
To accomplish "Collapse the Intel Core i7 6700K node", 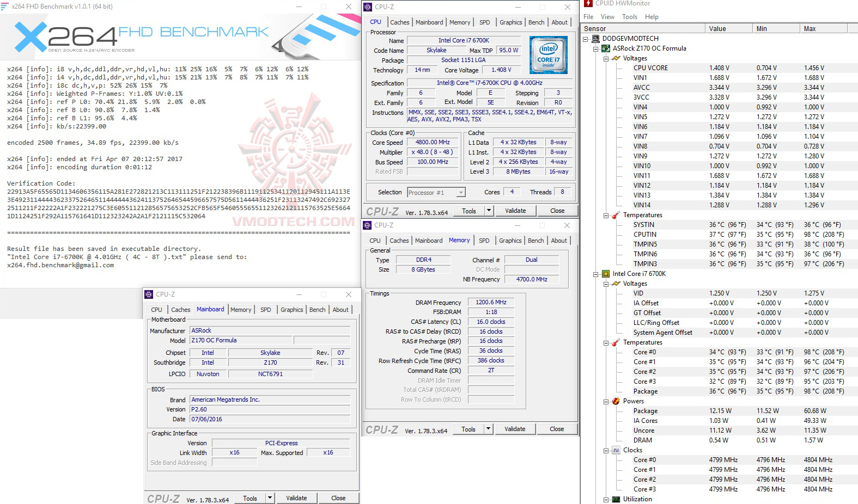I will click(596, 274).
